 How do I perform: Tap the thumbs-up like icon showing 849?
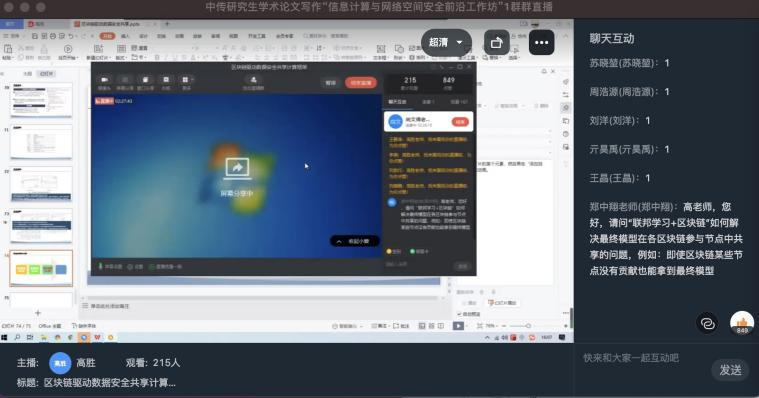tap(742, 323)
